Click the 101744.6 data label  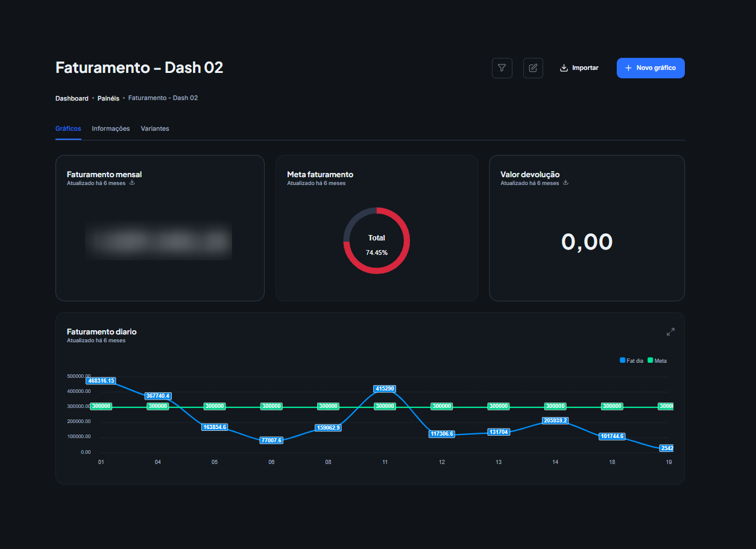pos(612,436)
